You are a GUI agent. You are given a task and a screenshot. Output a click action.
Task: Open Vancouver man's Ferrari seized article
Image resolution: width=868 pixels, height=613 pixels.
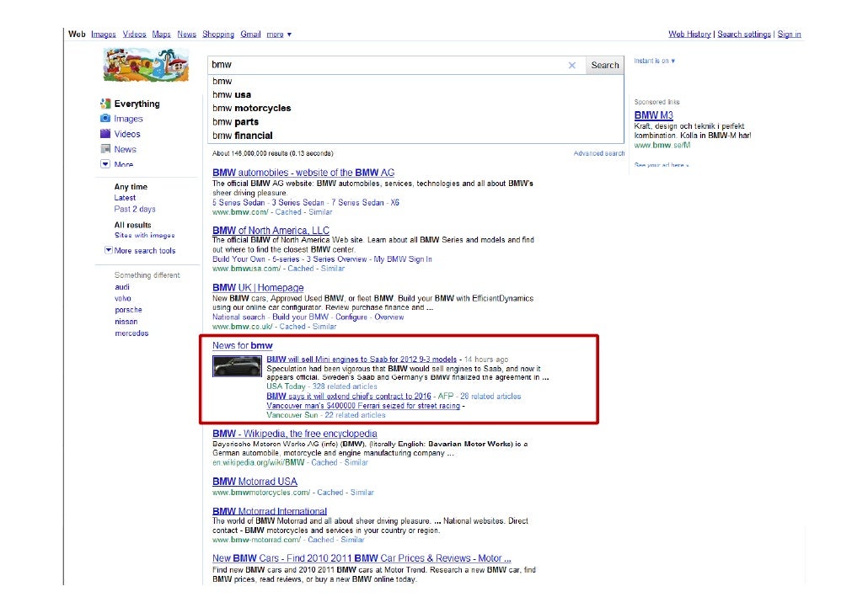(363, 406)
